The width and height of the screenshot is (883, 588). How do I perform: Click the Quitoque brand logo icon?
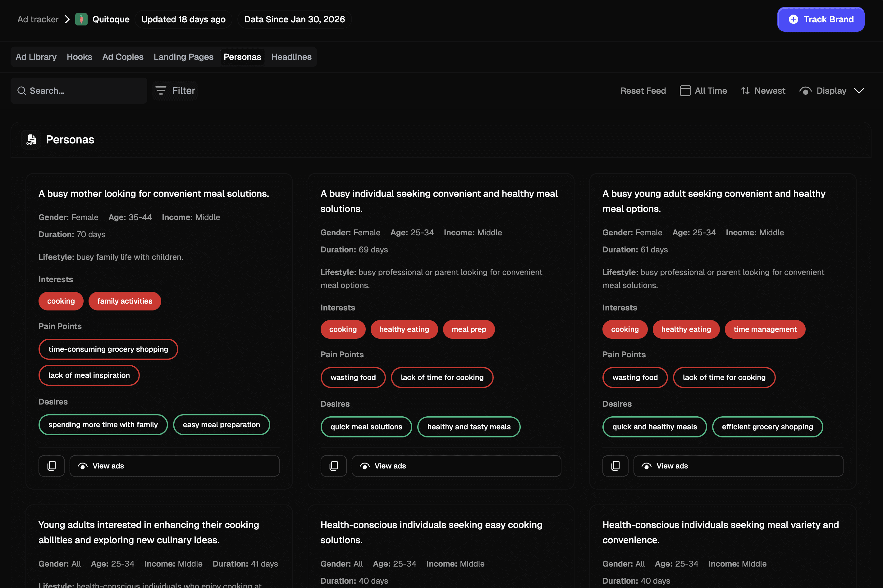[81, 19]
